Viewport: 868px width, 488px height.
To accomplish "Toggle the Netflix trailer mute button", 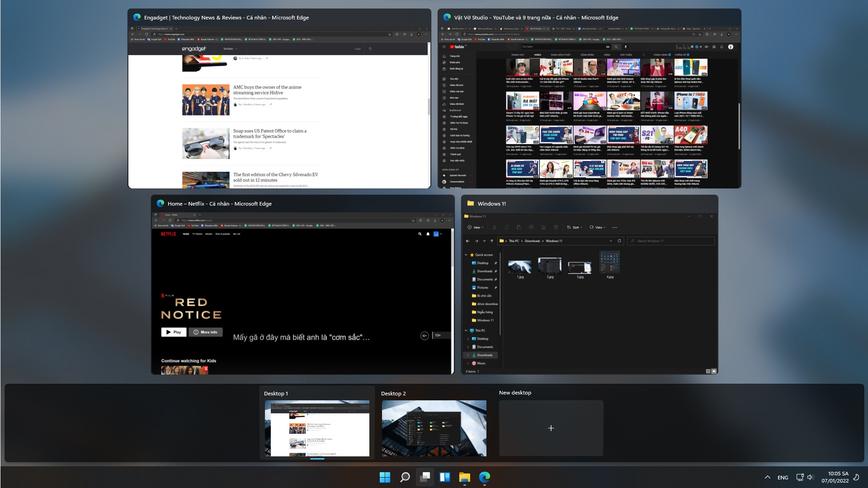I will [x=425, y=335].
